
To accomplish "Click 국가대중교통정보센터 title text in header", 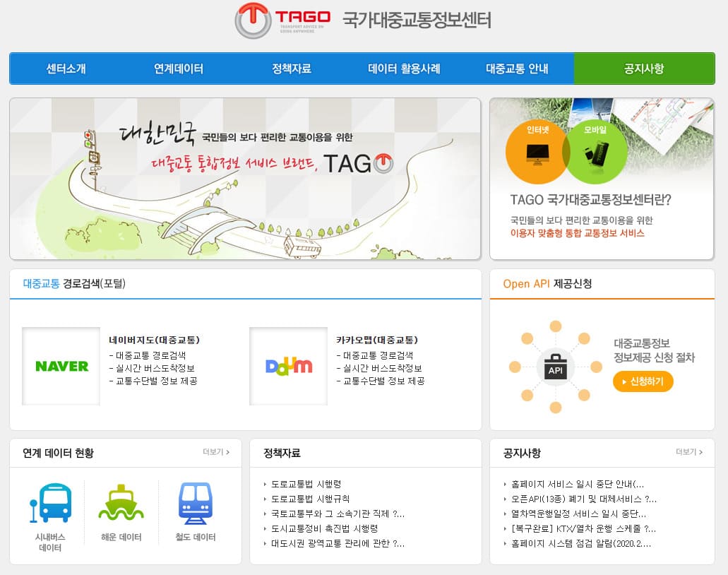I will (417, 20).
